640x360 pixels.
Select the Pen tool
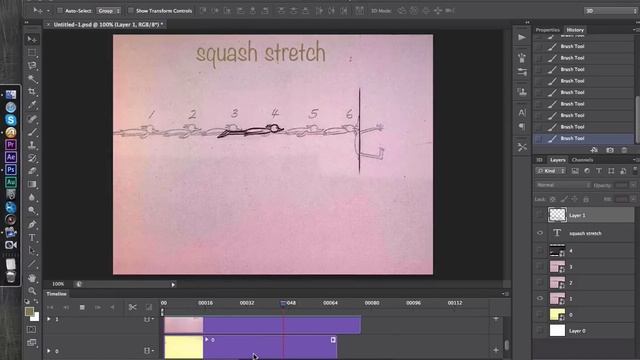(32, 224)
